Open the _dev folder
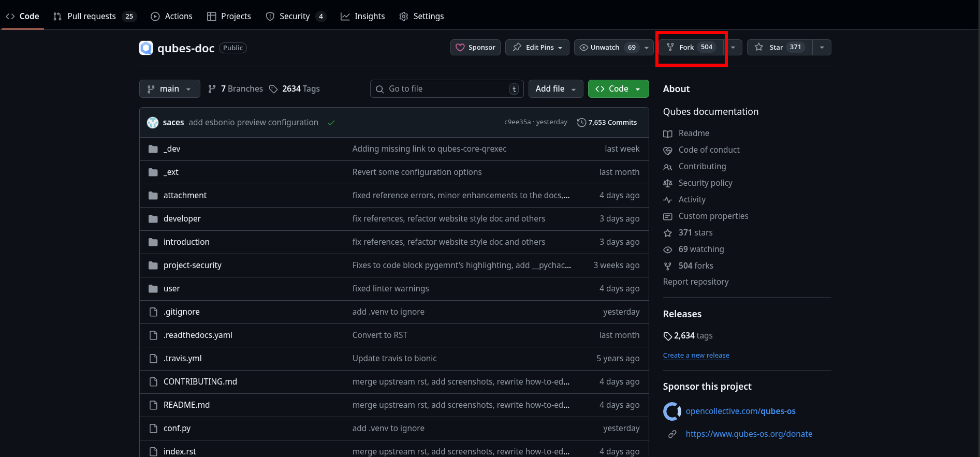This screenshot has width=980, height=457. [172, 149]
